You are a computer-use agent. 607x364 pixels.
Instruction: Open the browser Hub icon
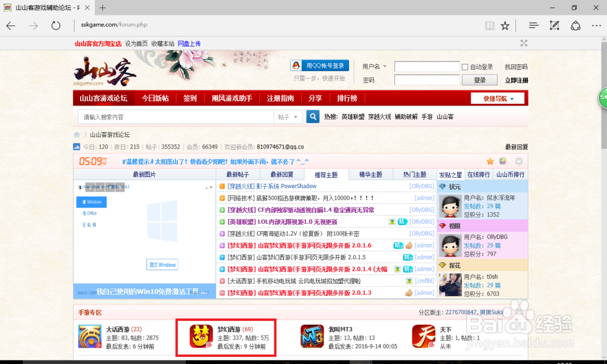(x=534, y=25)
